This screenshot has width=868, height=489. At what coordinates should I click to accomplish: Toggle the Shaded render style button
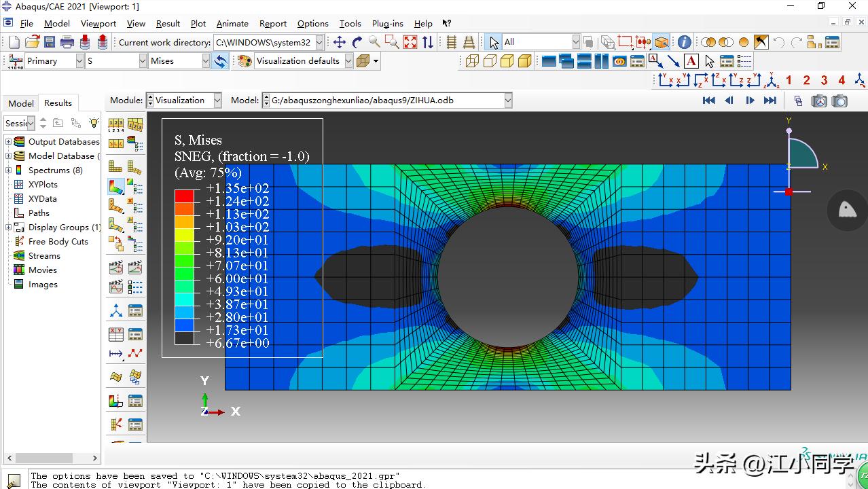click(x=524, y=61)
